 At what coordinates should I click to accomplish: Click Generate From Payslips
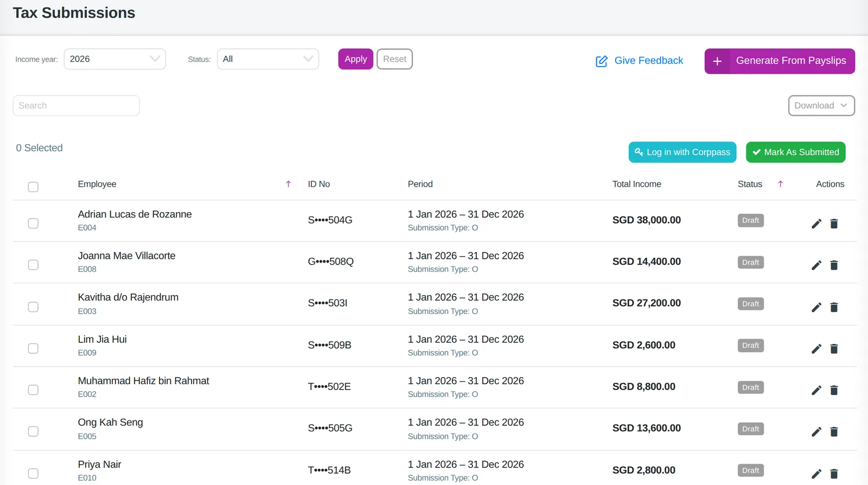(780, 61)
